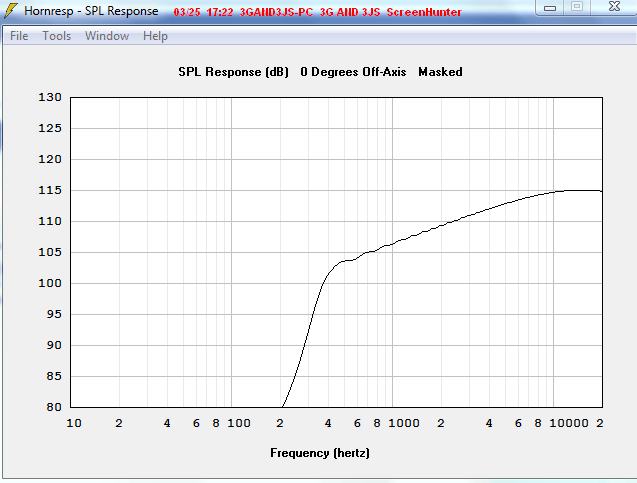Click the 'Hornresp - SPL Response' window title
The width and height of the screenshot is (637, 483).
(91, 11)
